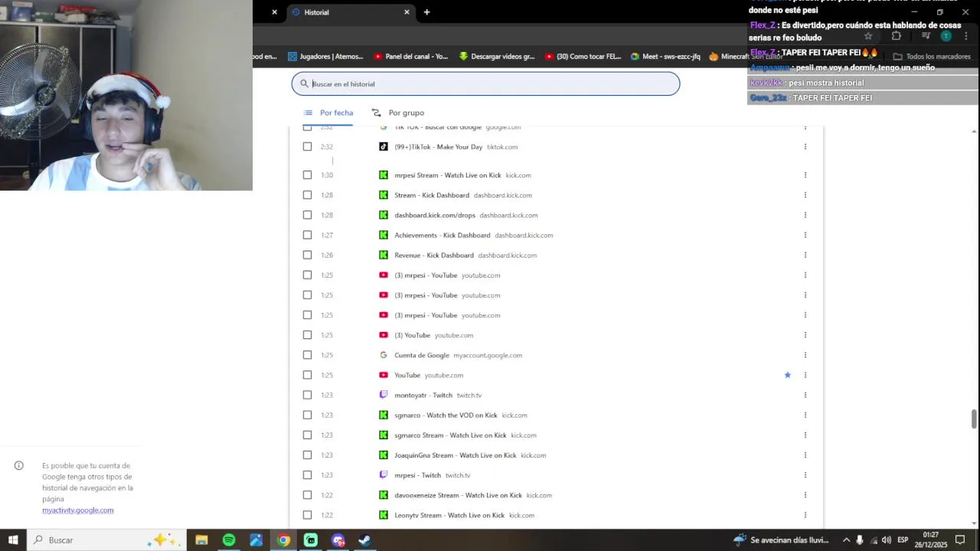Click the volume icon in system tray
980x551 pixels.
(887, 540)
